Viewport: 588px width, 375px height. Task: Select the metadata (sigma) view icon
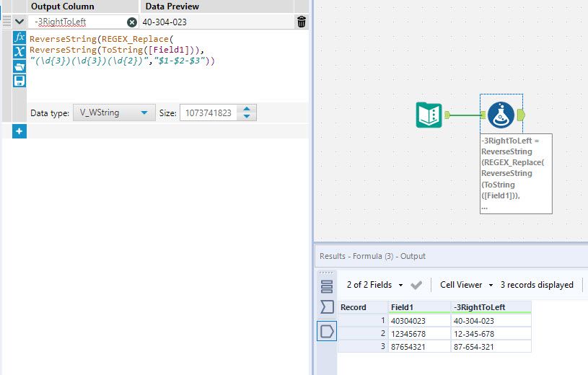pos(327,306)
